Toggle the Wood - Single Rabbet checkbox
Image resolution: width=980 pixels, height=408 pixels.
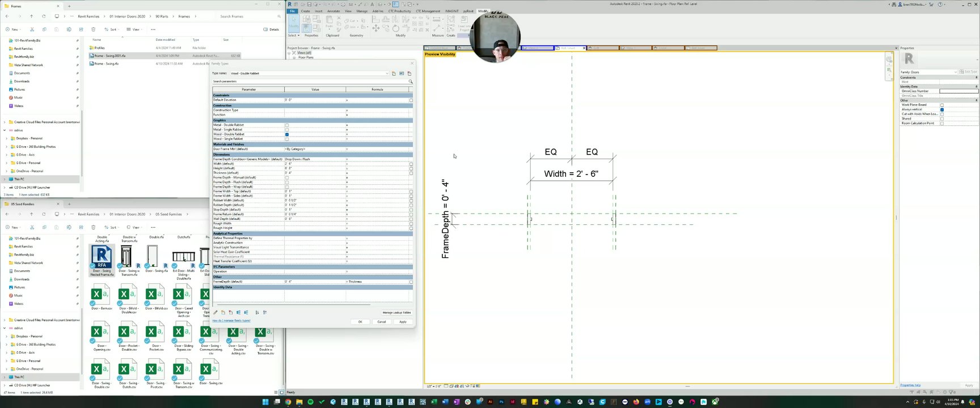[x=287, y=139]
